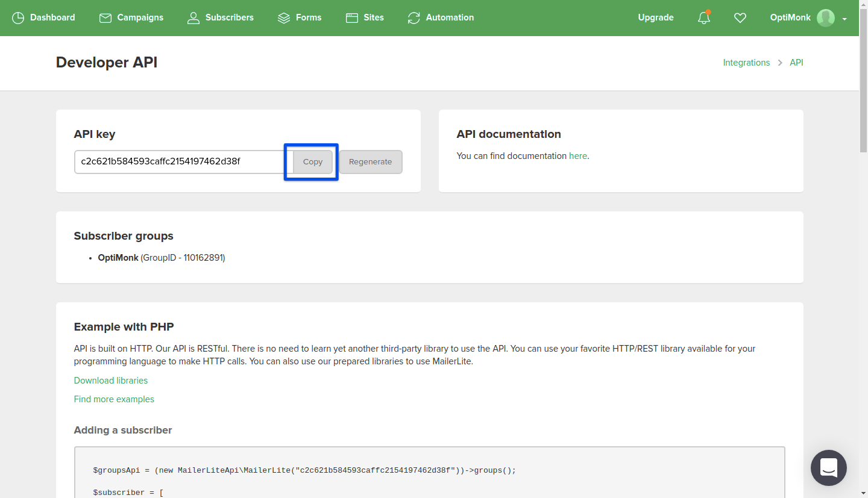
Task: Click the 'Subscriber groups' heading
Action: click(124, 236)
